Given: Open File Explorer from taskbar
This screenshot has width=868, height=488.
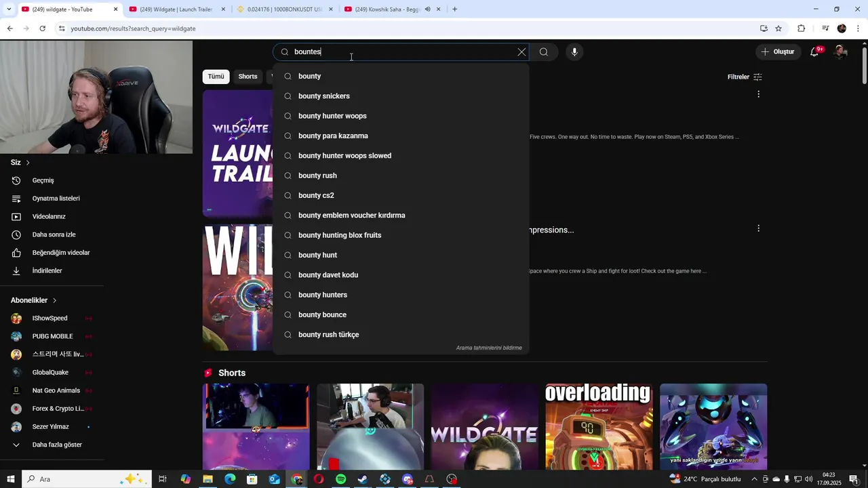Looking at the screenshot, I should [x=208, y=479].
